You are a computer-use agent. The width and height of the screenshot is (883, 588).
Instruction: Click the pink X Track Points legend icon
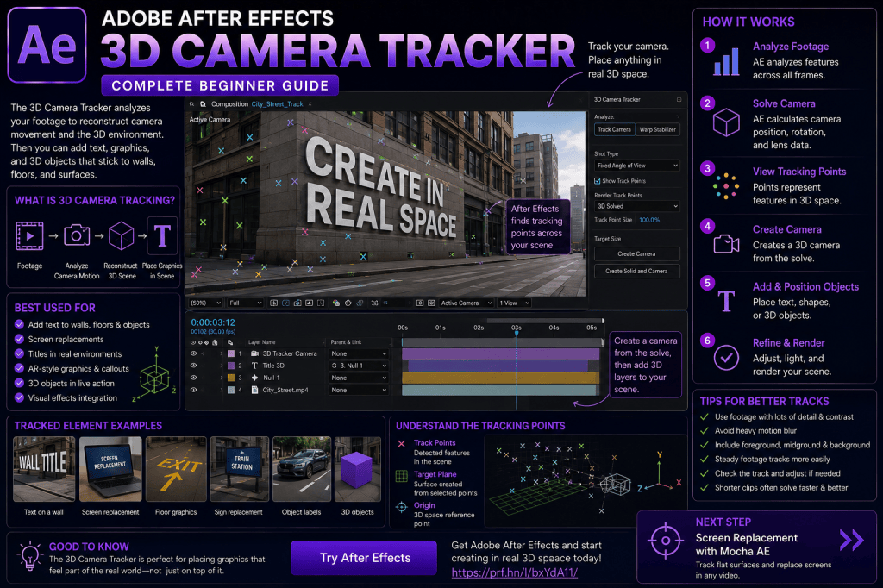(402, 444)
